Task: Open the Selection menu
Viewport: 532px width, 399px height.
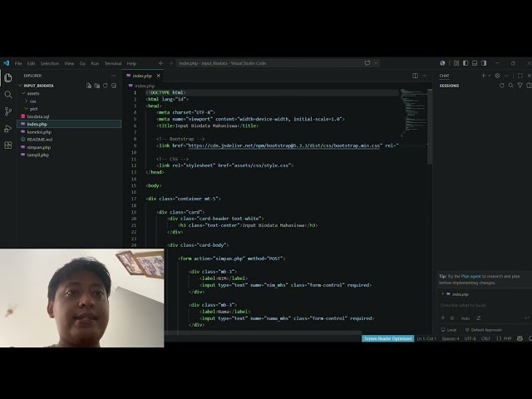Action: [x=50, y=63]
